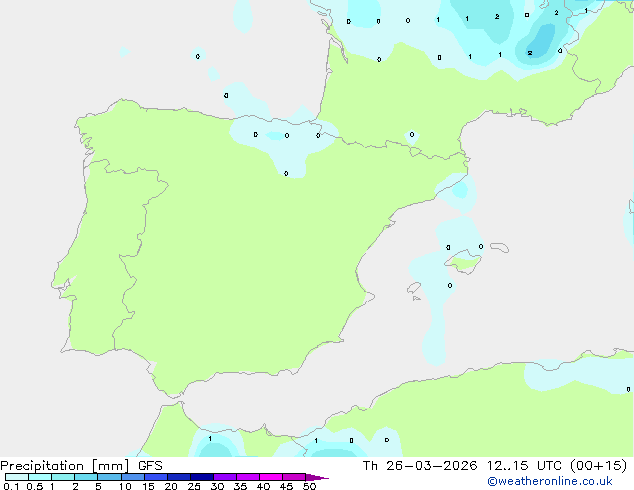
Task: Click the legend label '30'
Action: (x=217, y=486)
